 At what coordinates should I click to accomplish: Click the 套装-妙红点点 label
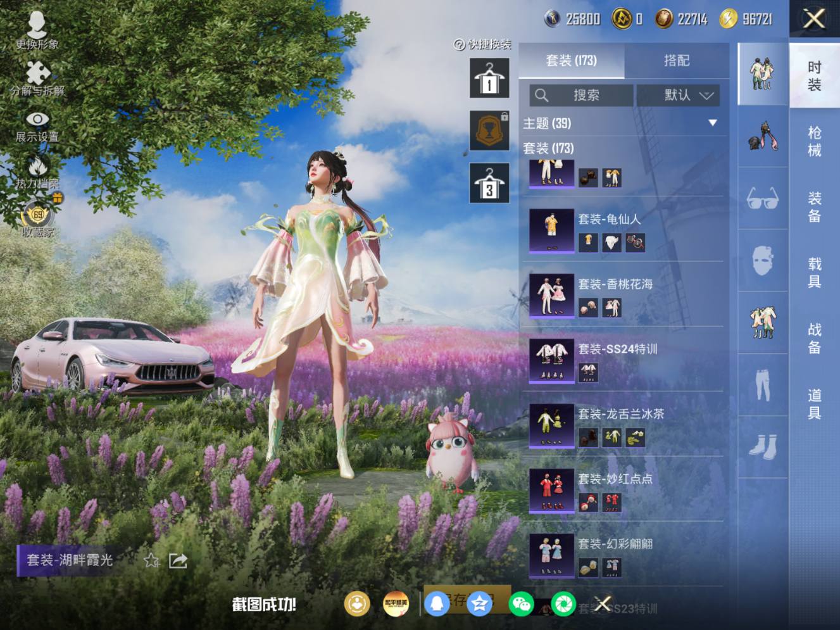coord(615,479)
